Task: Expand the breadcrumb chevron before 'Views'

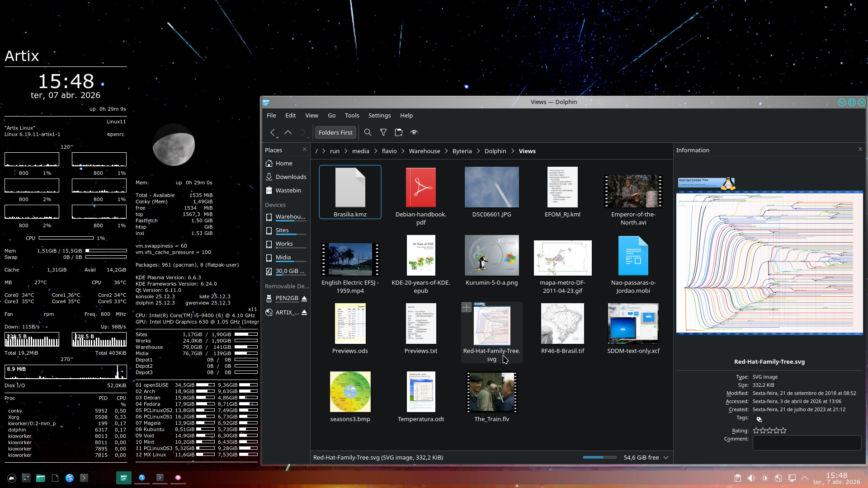Action: click(513, 151)
